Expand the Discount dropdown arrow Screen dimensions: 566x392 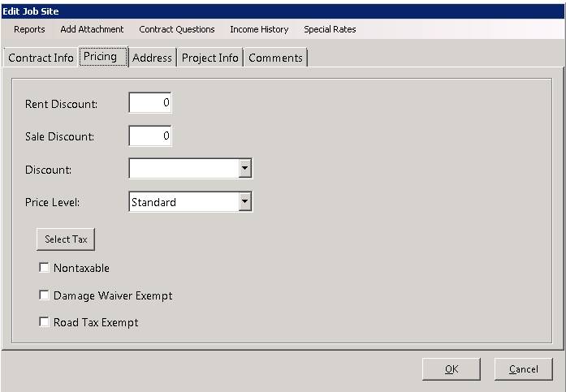click(244, 168)
